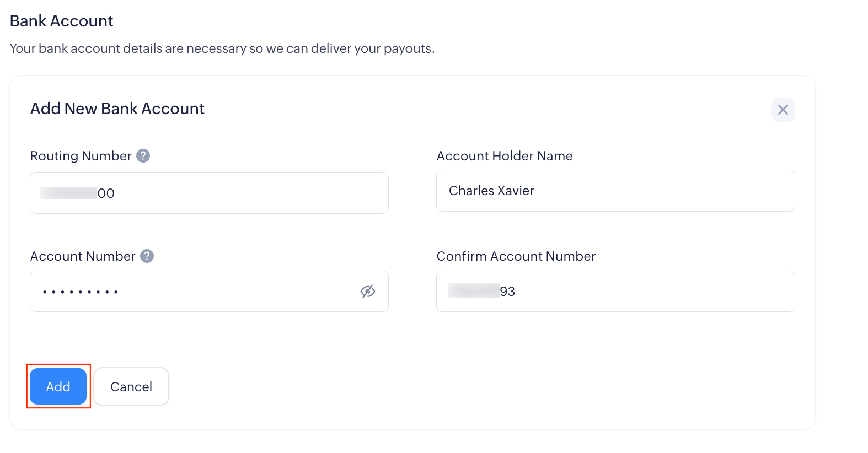
Task: Click the Account Number label text
Action: tap(83, 256)
